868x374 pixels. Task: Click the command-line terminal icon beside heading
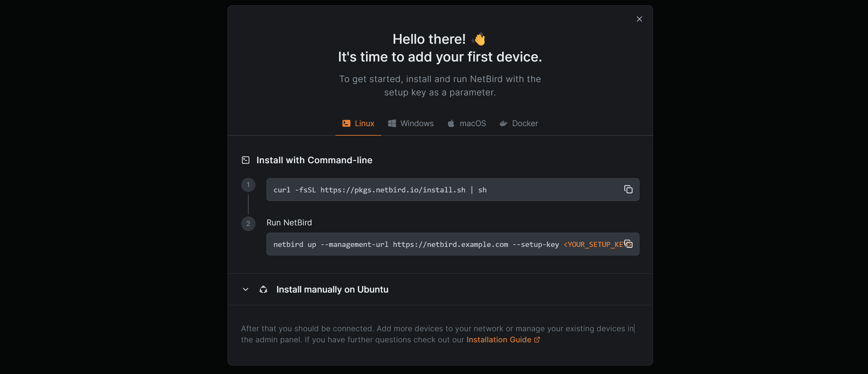(x=246, y=160)
